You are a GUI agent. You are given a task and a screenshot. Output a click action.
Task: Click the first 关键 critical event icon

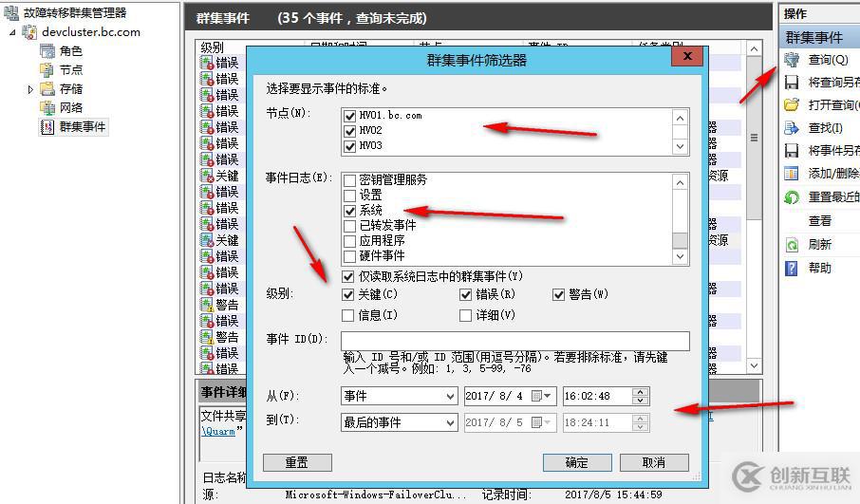pyautogui.click(x=207, y=176)
